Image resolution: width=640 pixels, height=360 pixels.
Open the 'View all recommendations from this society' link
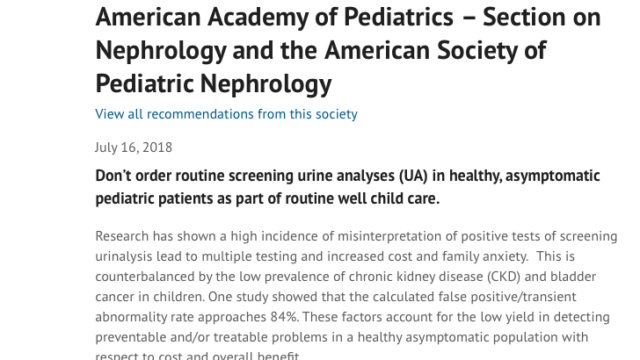click(x=226, y=114)
